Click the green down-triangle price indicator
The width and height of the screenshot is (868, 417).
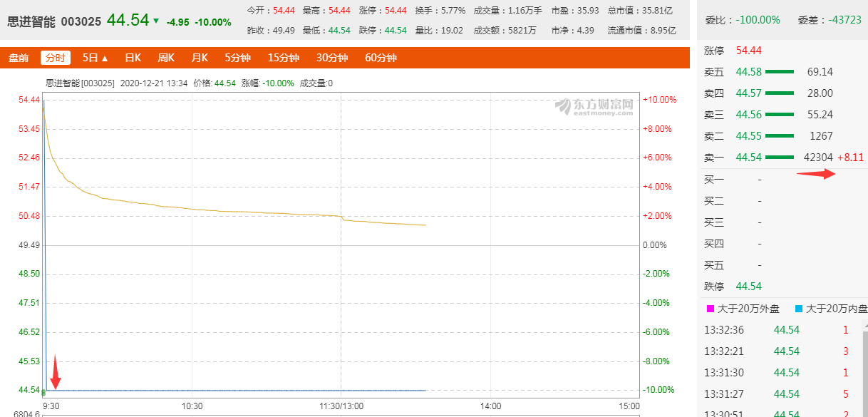click(x=156, y=21)
